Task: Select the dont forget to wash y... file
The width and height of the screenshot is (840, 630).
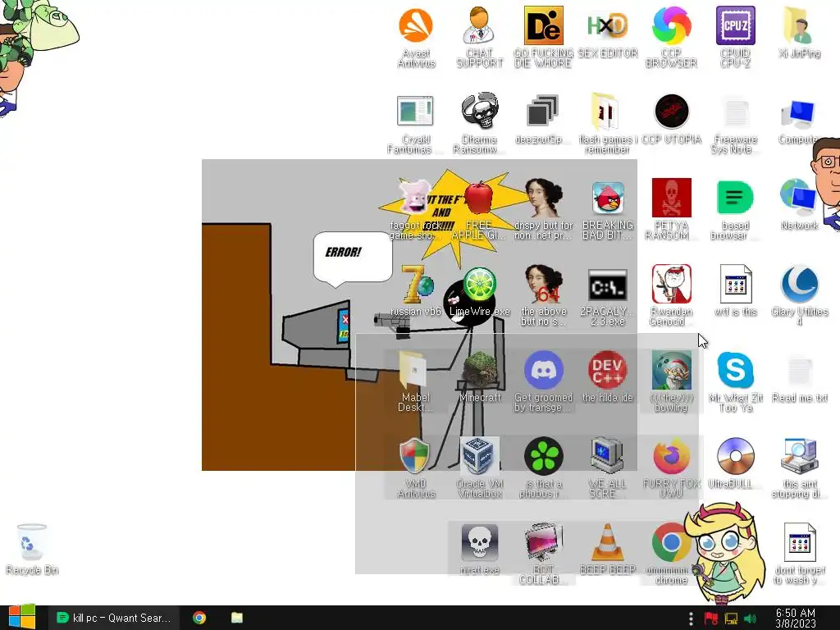Action: click(799, 555)
